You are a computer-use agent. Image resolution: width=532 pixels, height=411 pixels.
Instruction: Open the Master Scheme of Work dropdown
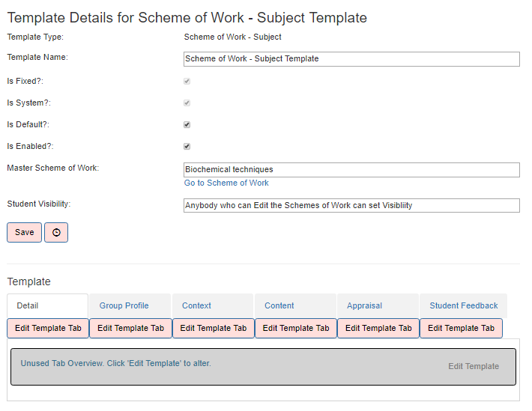(351, 169)
